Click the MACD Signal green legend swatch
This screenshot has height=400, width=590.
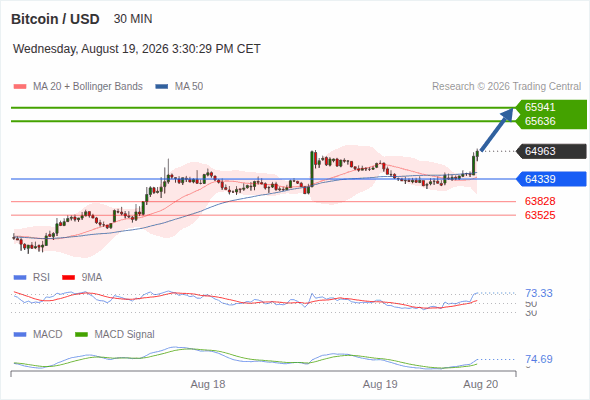point(81,335)
